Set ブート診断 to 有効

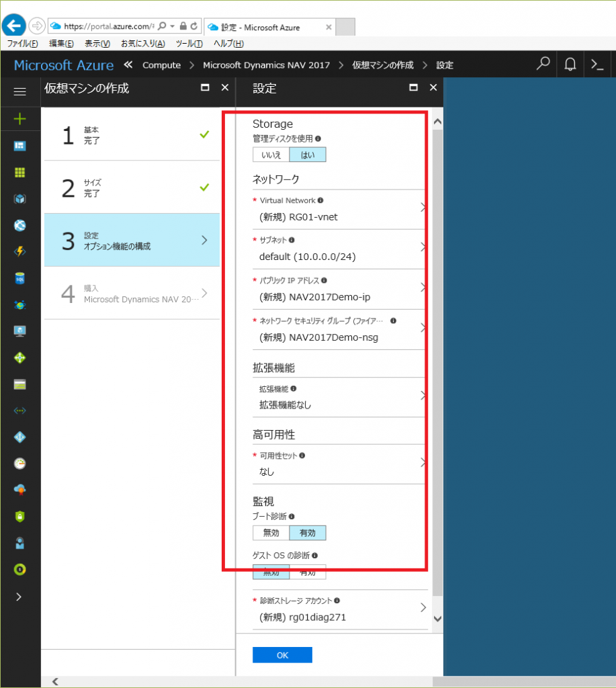tap(308, 533)
